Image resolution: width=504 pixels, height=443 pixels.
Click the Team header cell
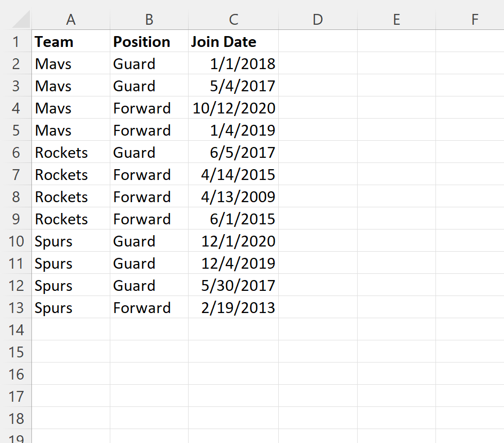point(71,41)
